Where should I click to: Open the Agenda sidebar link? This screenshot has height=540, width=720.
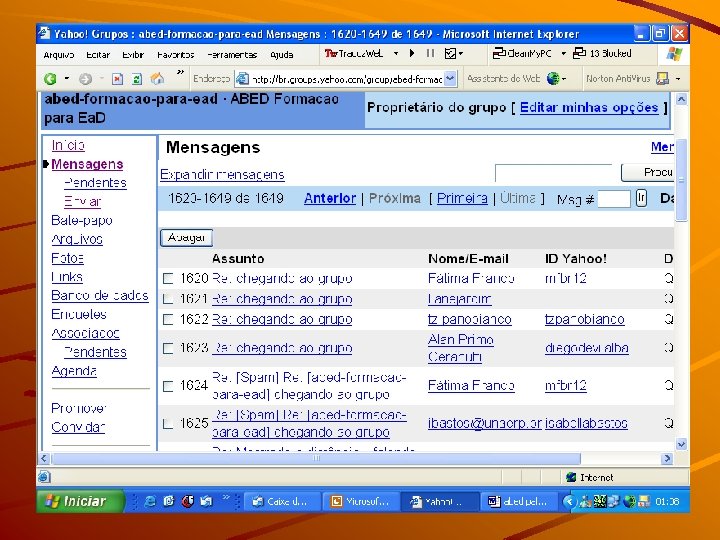click(74, 371)
